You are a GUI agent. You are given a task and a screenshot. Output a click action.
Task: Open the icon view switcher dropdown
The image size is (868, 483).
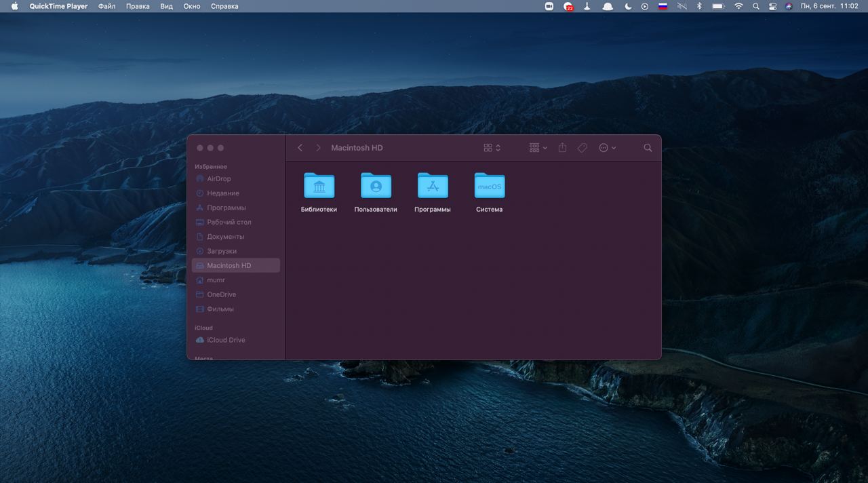[492, 148]
